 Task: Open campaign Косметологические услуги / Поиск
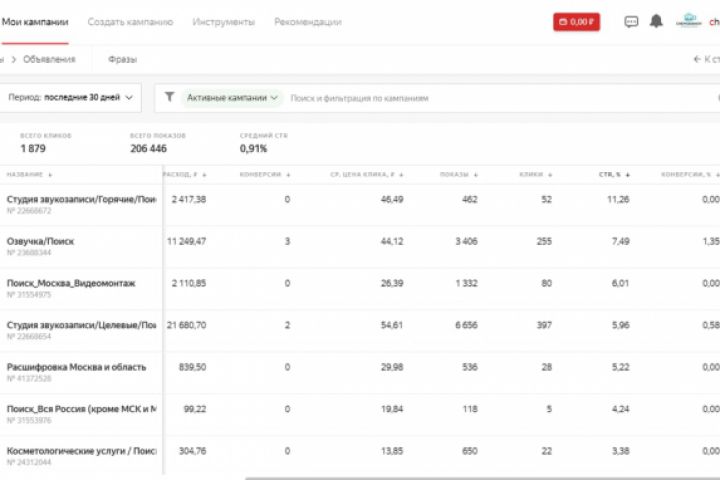coord(81,451)
